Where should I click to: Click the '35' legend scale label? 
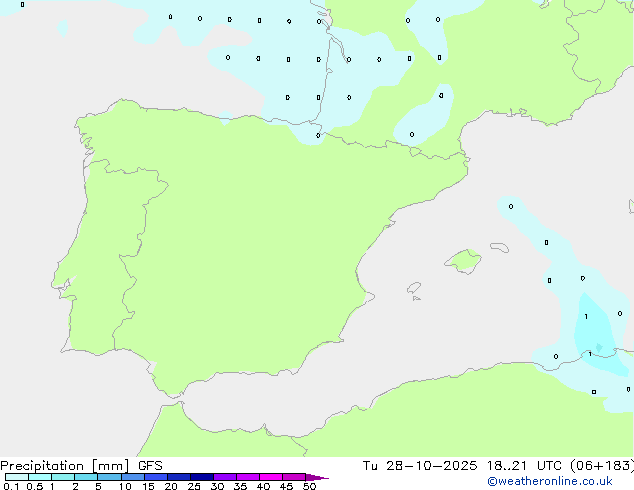coord(240,486)
